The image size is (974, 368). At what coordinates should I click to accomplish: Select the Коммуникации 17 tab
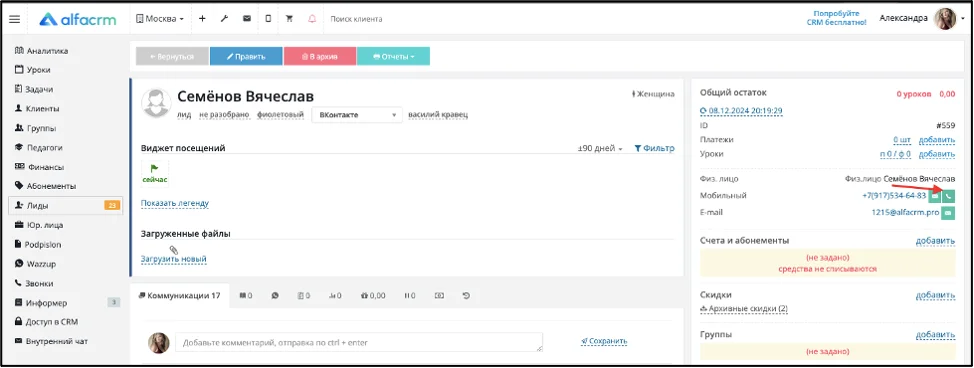tap(180, 296)
